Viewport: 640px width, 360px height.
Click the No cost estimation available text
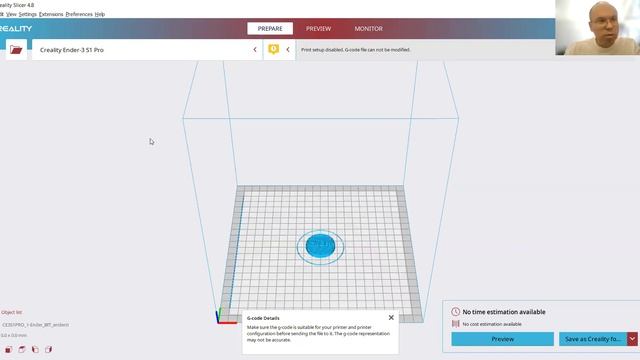coord(492,324)
